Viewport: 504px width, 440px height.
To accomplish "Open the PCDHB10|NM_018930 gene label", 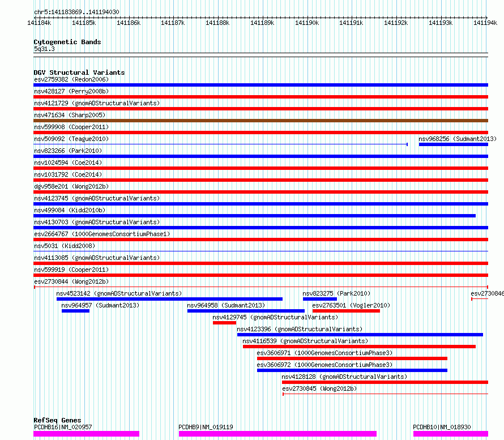I will click(x=442, y=427).
